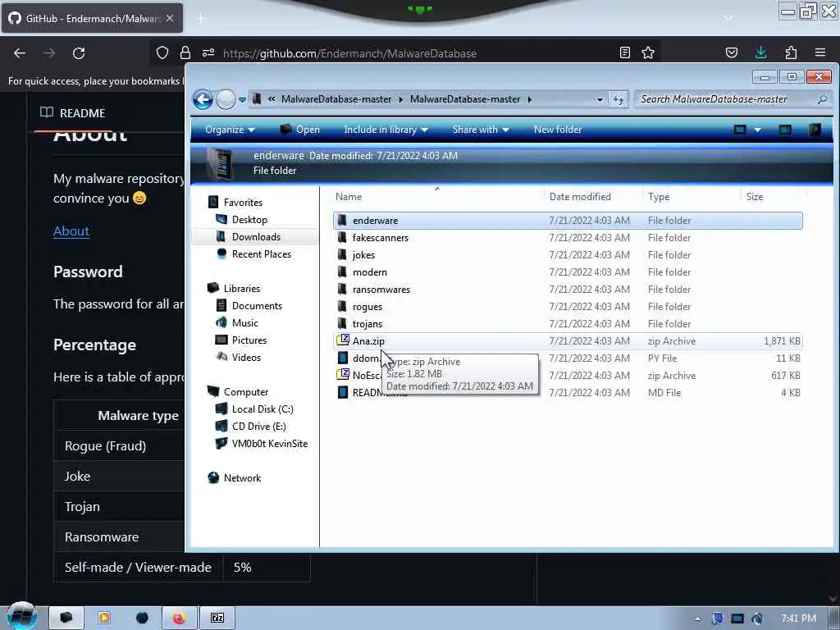Viewport: 840px width, 630px height.
Task: Click the Firefox address bar URL
Action: click(x=349, y=53)
